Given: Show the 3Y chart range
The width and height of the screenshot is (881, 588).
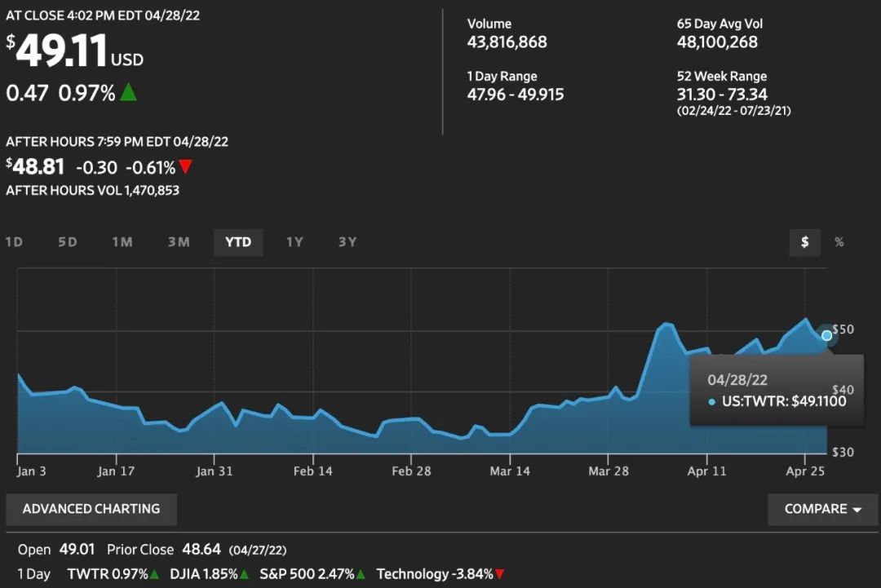Looking at the screenshot, I should coord(348,242).
